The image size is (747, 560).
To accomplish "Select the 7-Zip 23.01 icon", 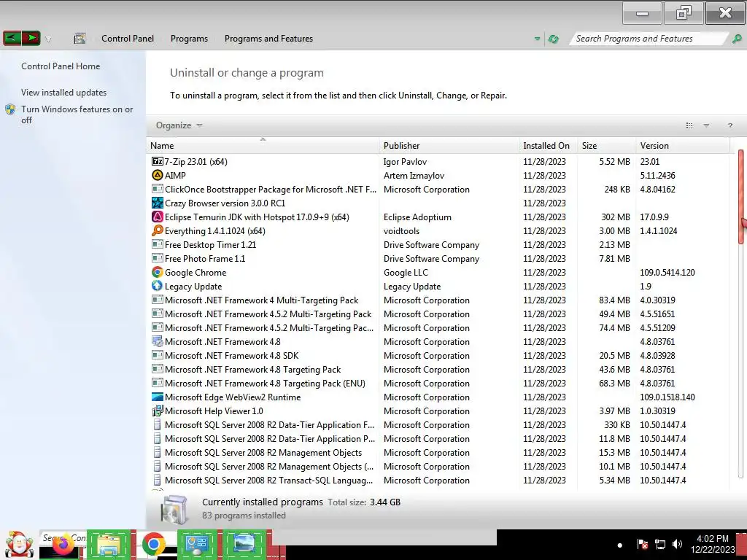I will [x=158, y=161].
